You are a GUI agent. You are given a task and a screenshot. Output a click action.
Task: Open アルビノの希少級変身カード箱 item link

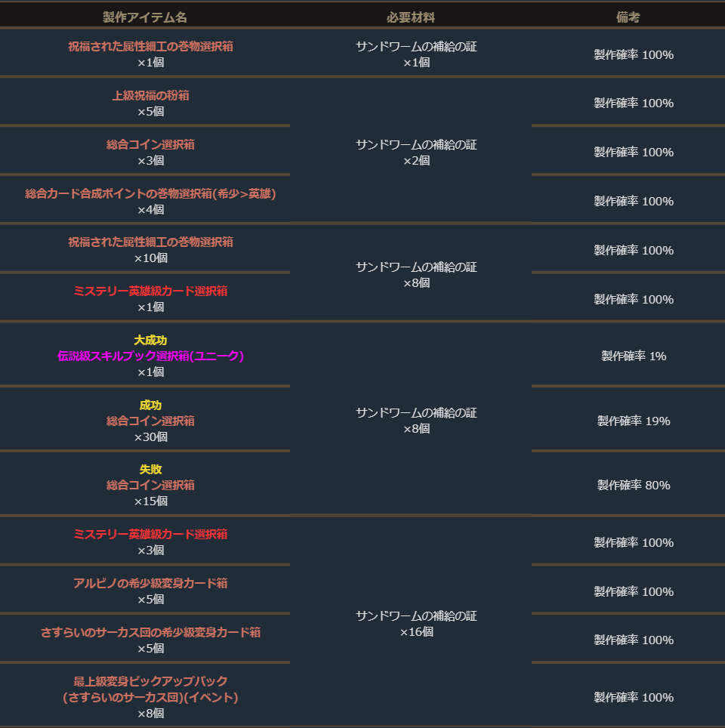click(150, 583)
